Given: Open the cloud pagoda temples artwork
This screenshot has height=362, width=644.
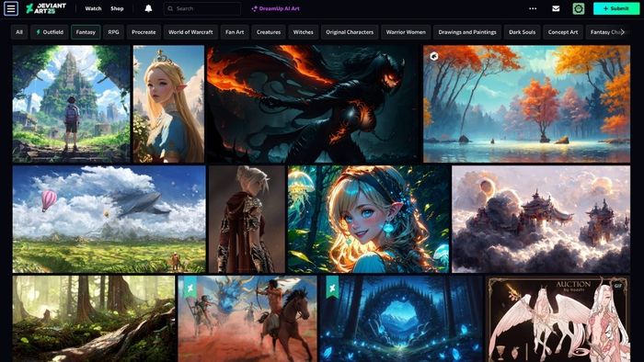Looking at the screenshot, I should (541, 219).
